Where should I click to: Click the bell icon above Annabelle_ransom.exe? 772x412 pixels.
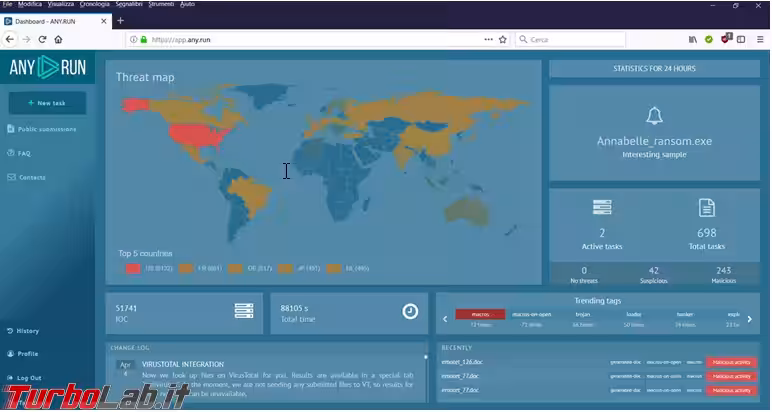pos(654,115)
